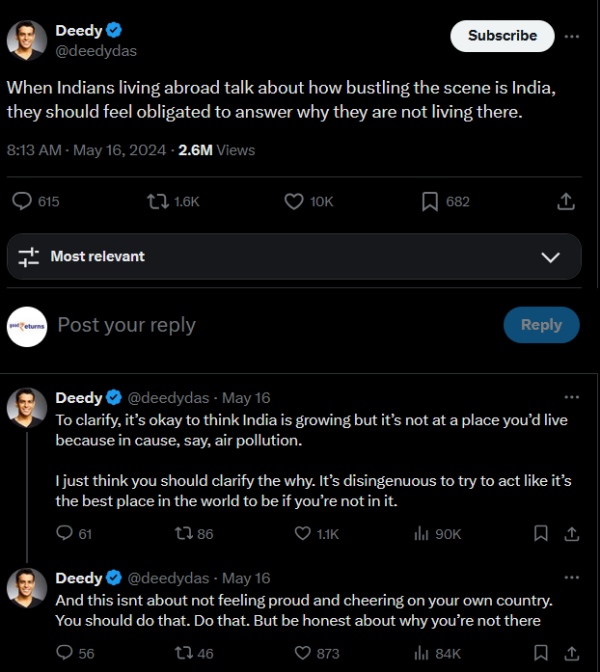Repost the 'To clarify' reply with 86 reposts

[183, 534]
